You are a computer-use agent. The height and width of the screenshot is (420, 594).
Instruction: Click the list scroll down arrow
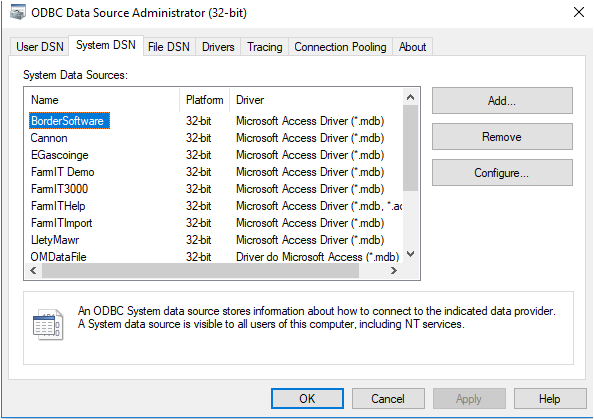410,254
